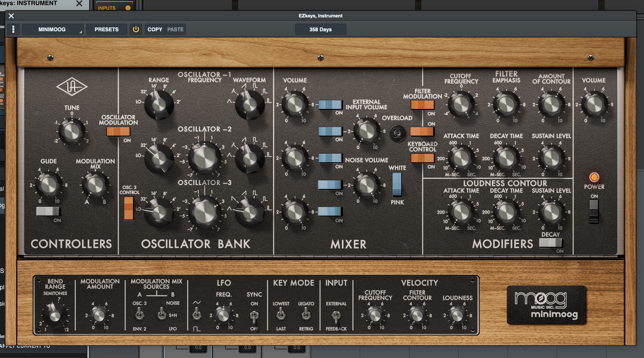
Task: Click the Modulation Amount knob
Action: pos(99,316)
